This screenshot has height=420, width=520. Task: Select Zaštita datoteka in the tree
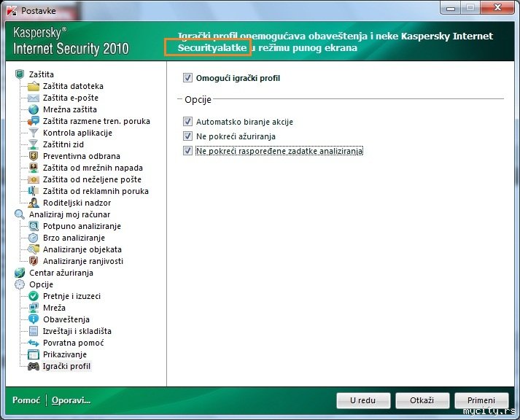pyautogui.click(x=73, y=86)
